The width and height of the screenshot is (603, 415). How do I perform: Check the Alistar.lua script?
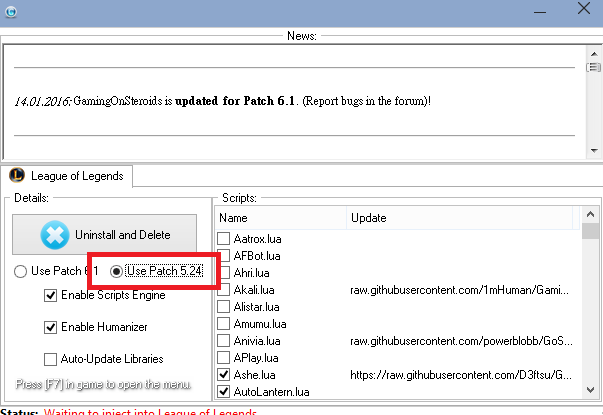coord(223,307)
